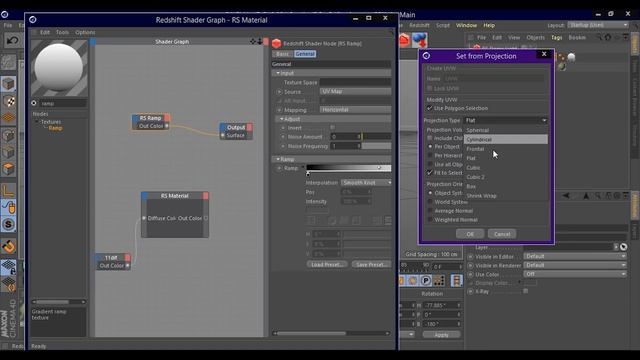This screenshot has width=640, height=360.
Task: Select the Model mode cube icon
Action: click(8, 84)
